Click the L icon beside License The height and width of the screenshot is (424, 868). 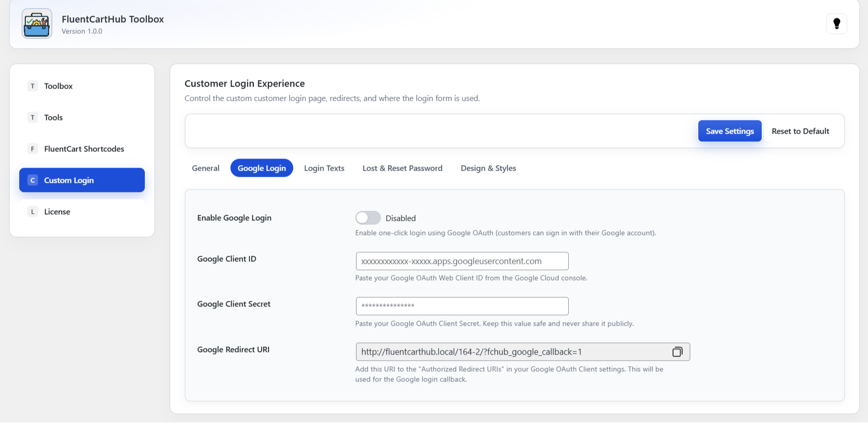pyautogui.click(x=33, y=212)
